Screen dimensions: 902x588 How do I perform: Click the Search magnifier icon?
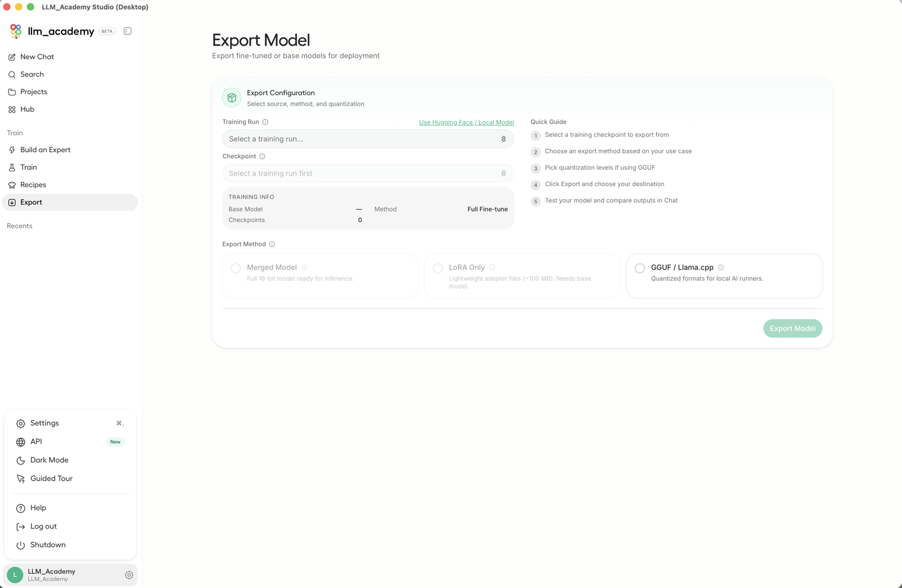[12, 74]
